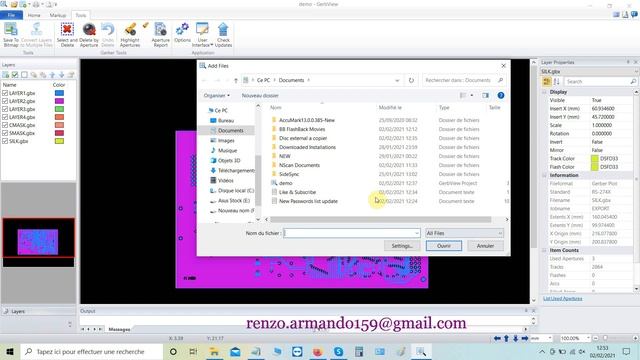Collapse Display section in Layer Properties
This screenshot has height=360, width=640.
[545, 92]
